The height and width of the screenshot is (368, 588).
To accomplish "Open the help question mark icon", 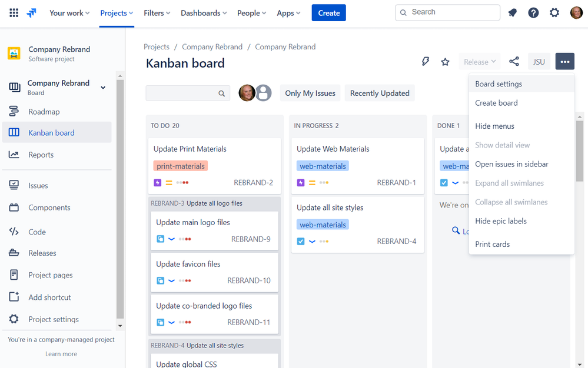I will (533, 13).
